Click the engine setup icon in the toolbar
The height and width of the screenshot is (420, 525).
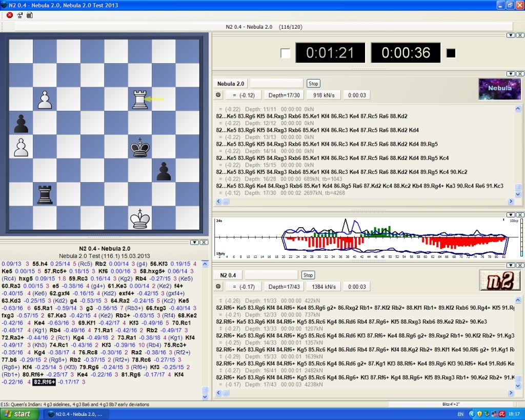(19, 15)
